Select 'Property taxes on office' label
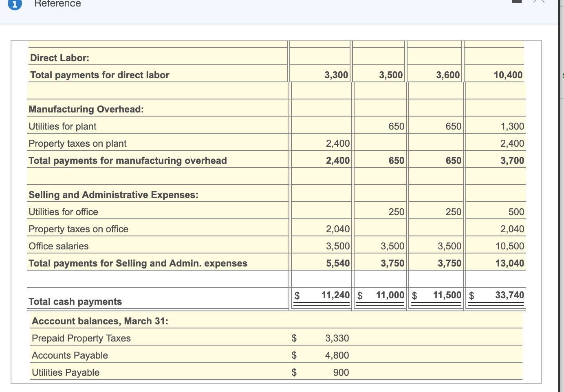 78,229
